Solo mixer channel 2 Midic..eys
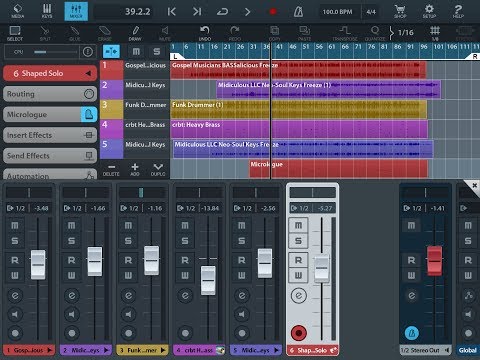 (71, 241)
